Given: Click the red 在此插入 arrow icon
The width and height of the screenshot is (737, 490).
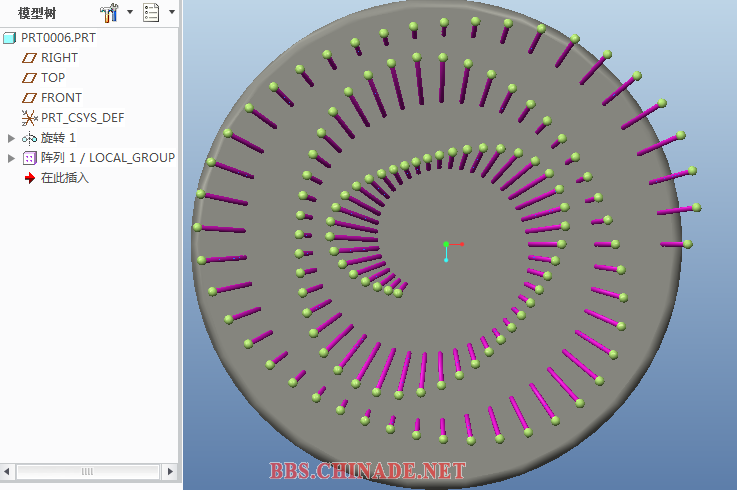Looking at the screenshot, I should (30, 178).
